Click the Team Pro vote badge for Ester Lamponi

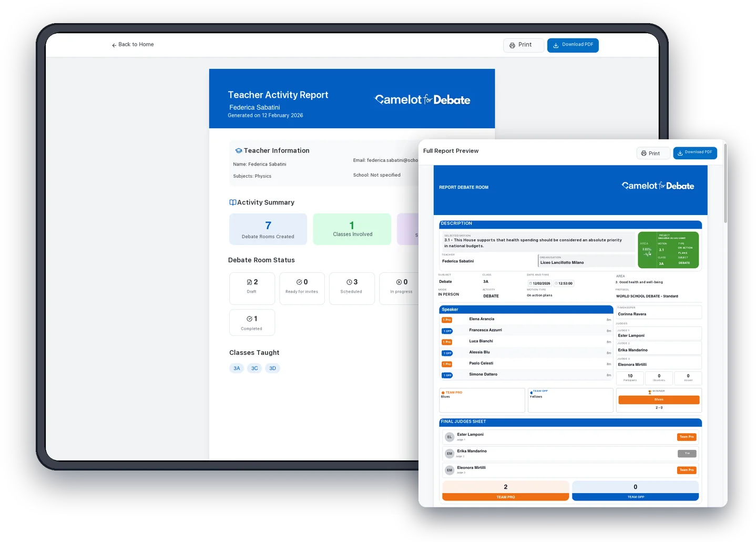(687, 437)
